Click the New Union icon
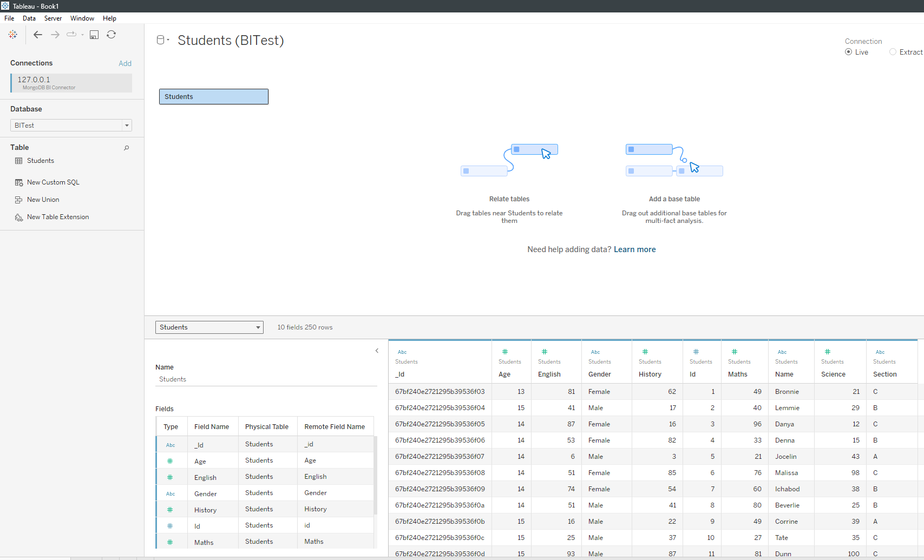 (19, 200)
